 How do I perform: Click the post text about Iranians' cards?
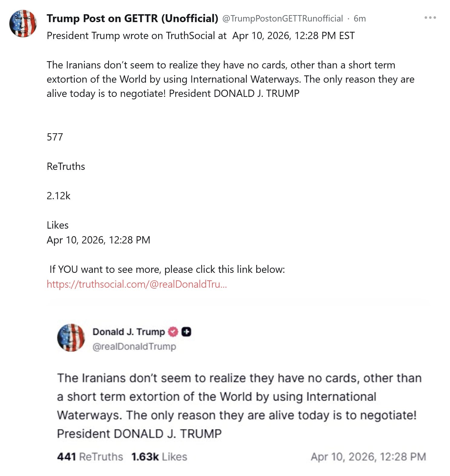pos(230,79)
